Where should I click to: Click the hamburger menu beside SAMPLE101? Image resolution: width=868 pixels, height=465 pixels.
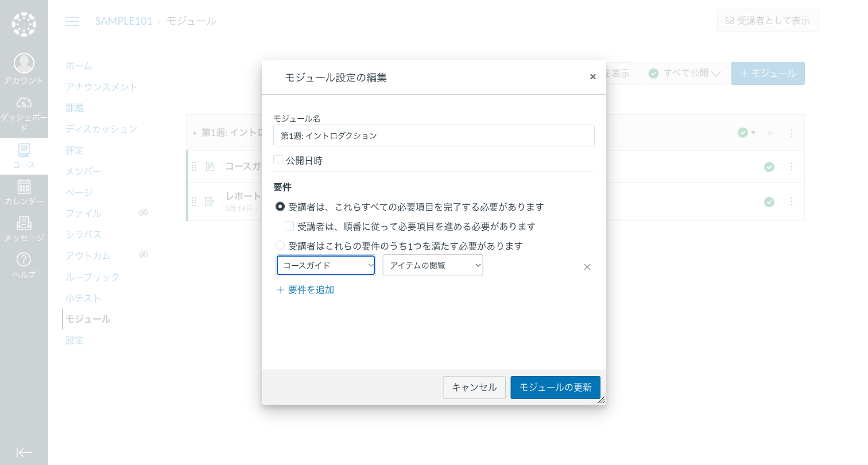point(72,21)
